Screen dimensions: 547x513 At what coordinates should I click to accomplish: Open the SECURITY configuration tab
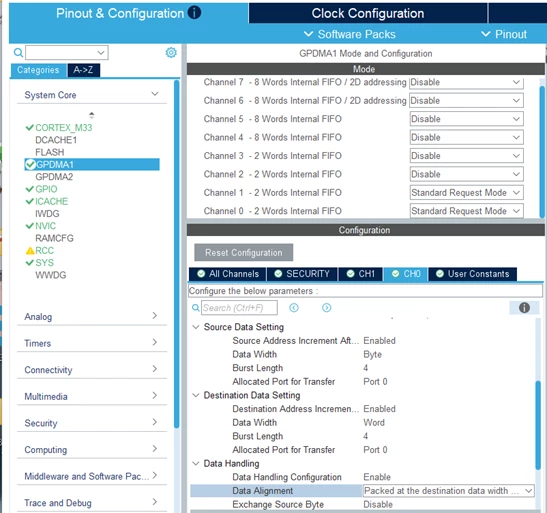[x=302, y=274]
